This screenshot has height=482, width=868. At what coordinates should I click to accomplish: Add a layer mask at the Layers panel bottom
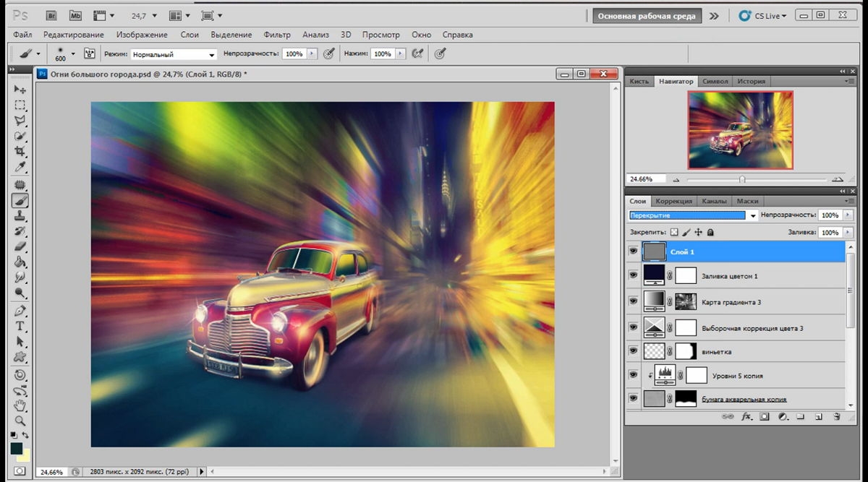[x=765, y=417]
